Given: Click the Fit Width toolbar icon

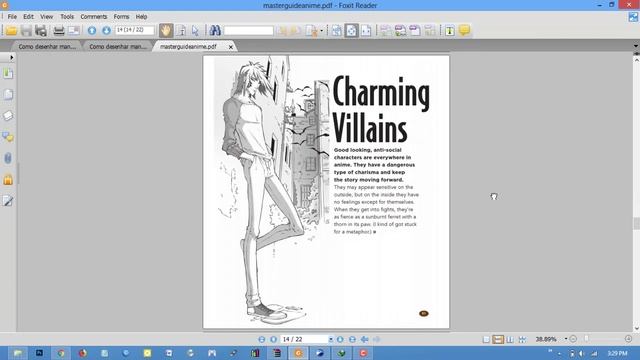Looking at the screenshot, I should pos(366,31).
